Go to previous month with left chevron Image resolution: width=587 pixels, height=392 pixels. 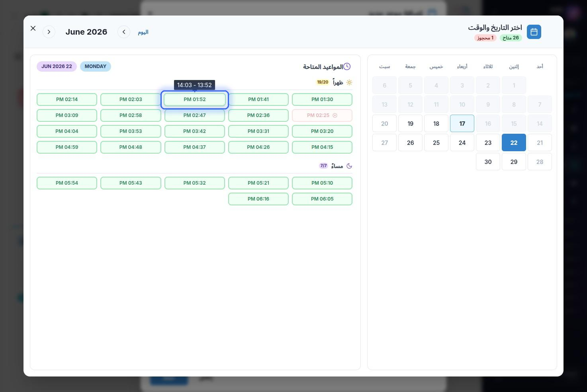[x=124, y=32]
